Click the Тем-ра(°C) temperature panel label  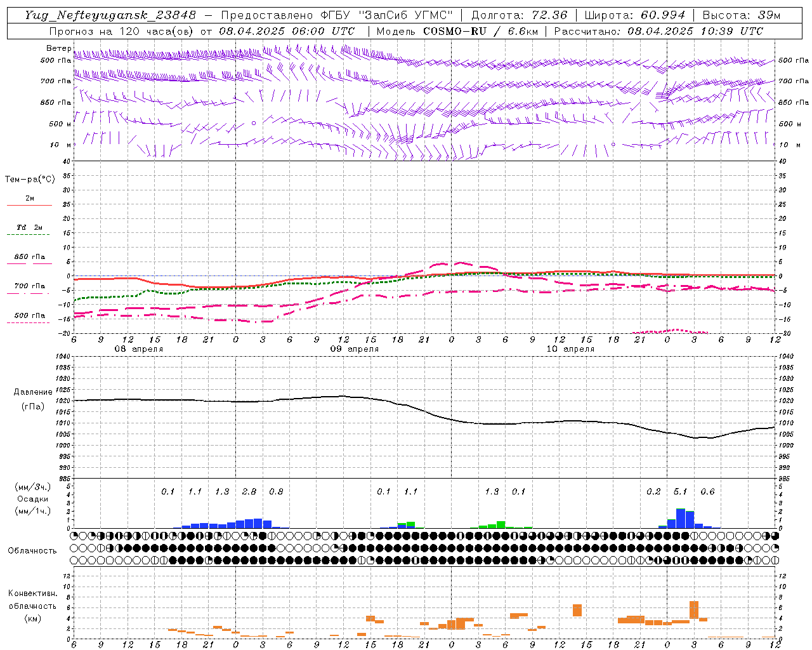(x=30, y=179)
